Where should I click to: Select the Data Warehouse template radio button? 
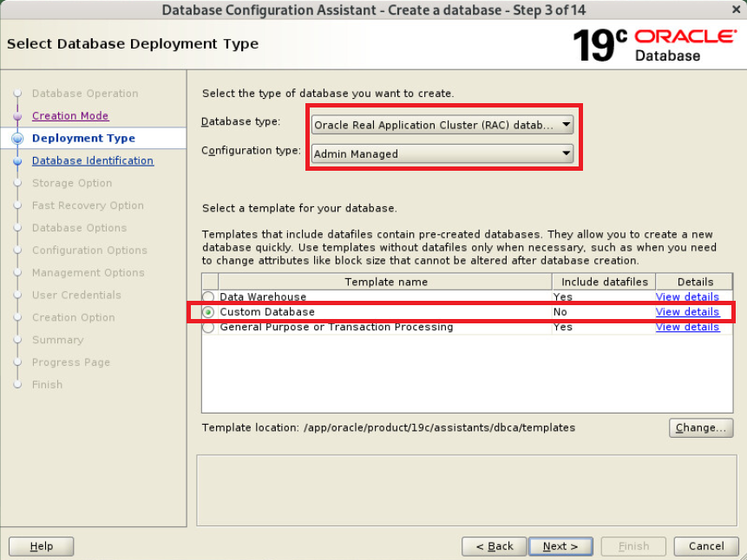coord(208,297)
